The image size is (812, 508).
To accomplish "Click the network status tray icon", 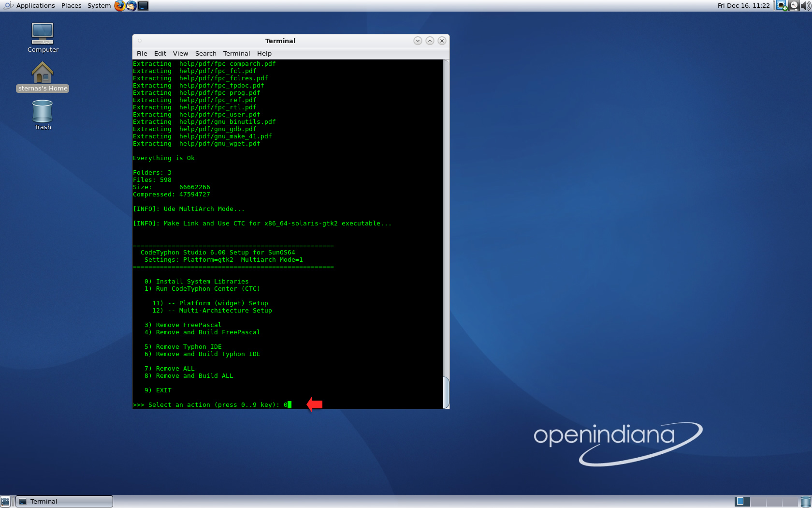I will coord(782,6).
